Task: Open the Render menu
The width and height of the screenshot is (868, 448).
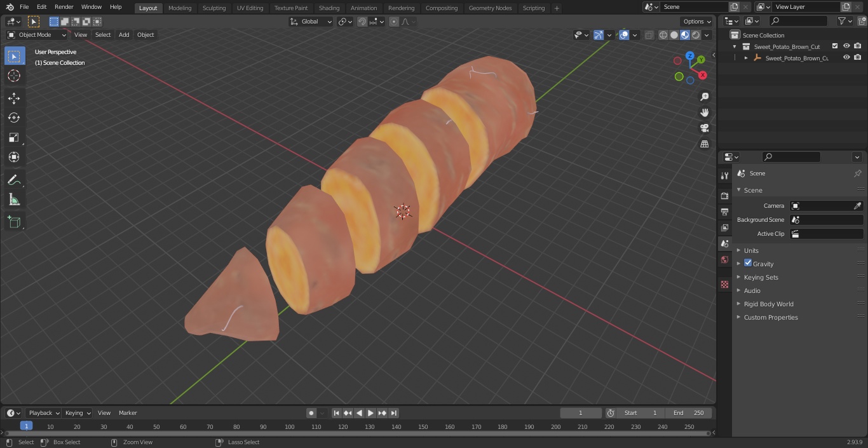Action: [x=64, y=7]
